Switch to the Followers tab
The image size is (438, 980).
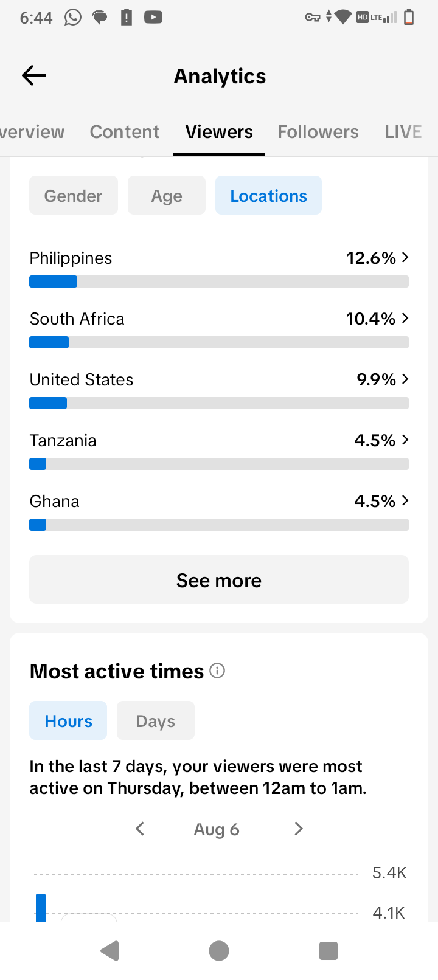(x=318, y=132)
